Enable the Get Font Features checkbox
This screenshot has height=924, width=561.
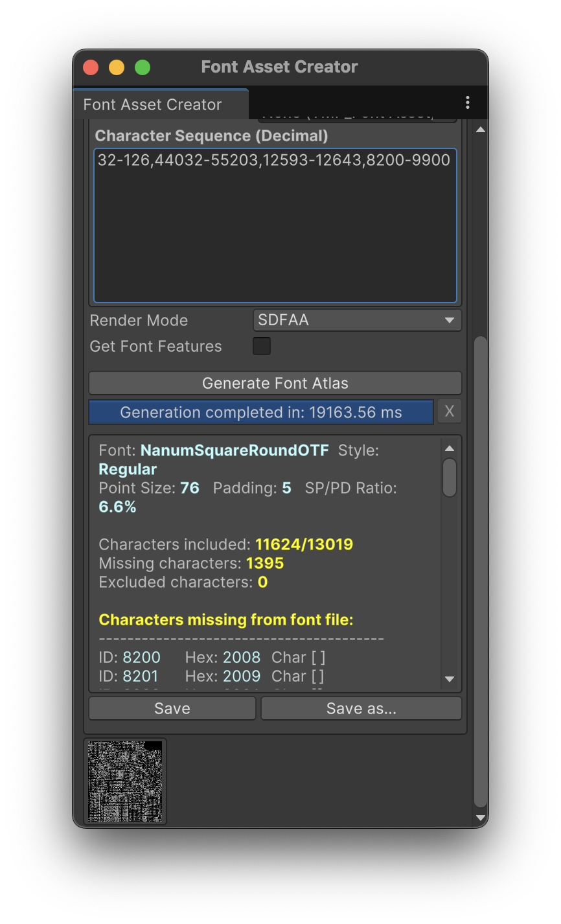click(262, 346)
